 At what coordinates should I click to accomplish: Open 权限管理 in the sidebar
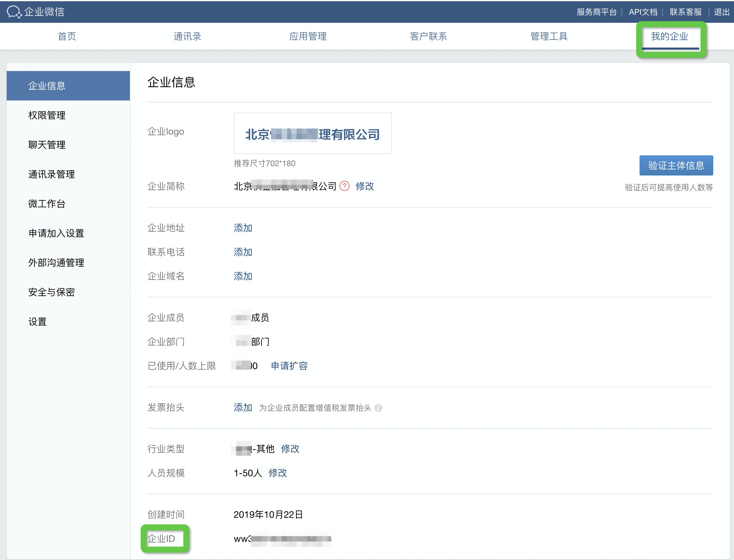click(47, 115)
